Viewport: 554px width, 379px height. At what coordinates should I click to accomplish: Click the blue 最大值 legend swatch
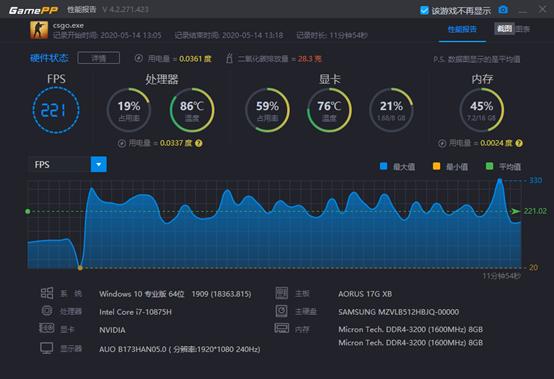coord(383,166)
